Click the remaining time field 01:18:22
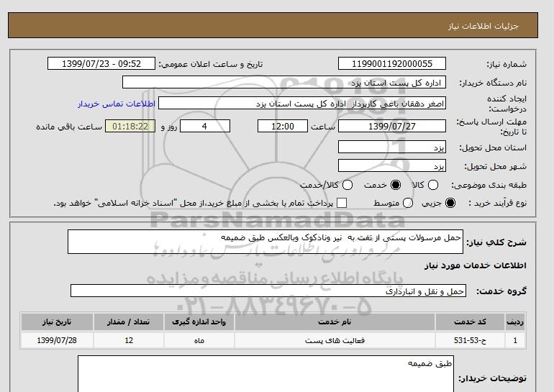 coord(130,126)
